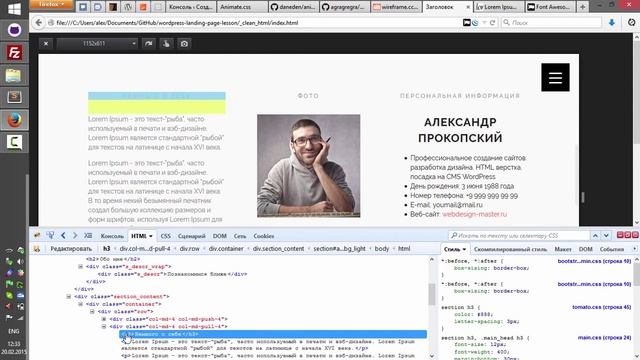Open the GitHub cat taskbar icon
The width and height of the screenshot is (640, 360).
14,30
